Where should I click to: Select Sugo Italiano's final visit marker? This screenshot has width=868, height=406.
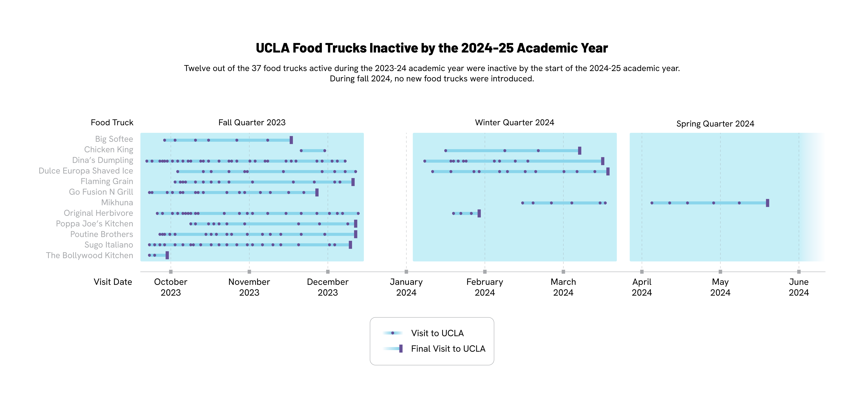tap(350, 245)
